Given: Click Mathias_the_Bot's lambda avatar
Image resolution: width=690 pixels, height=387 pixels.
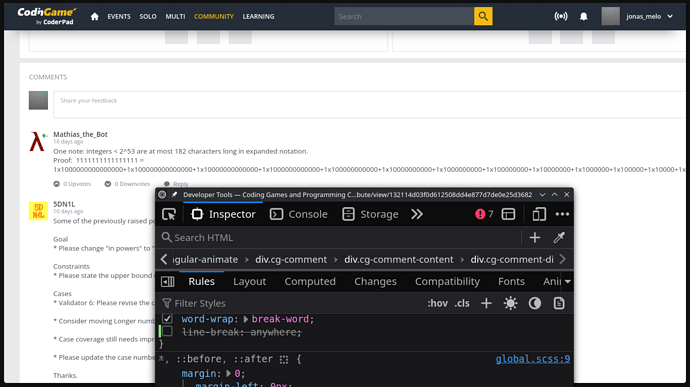Looking at the screenshot, I should click(x=38, y=141).
